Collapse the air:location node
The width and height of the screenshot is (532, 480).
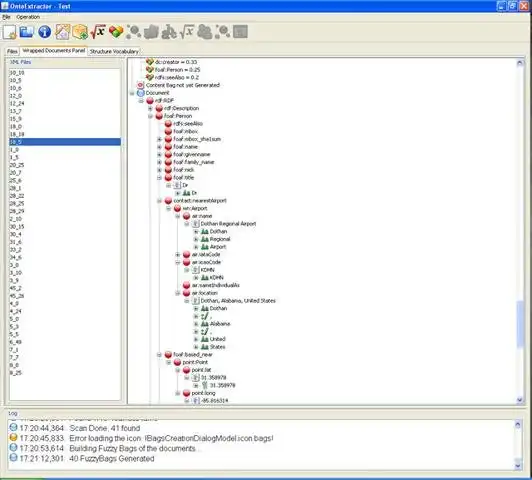pos(178,293)
